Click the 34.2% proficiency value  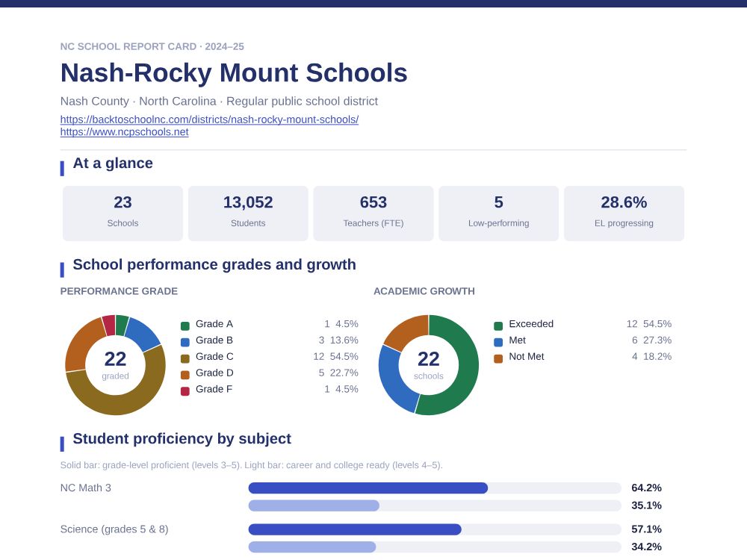pos(646,547)
